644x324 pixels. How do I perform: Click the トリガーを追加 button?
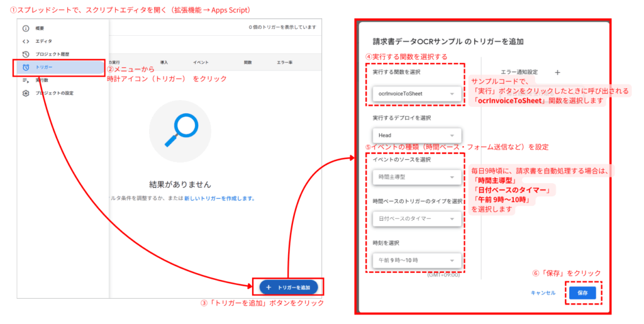[x=288, y=288]
